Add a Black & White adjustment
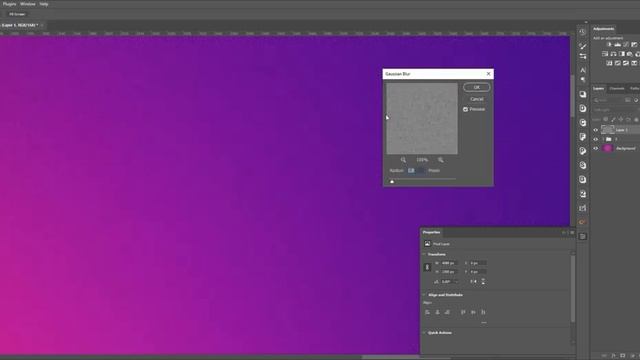 point(621,54)
